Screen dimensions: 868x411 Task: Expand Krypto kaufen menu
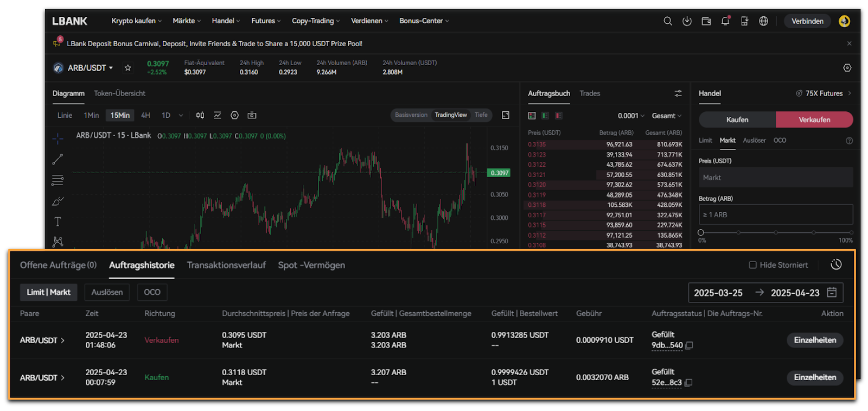137,21
